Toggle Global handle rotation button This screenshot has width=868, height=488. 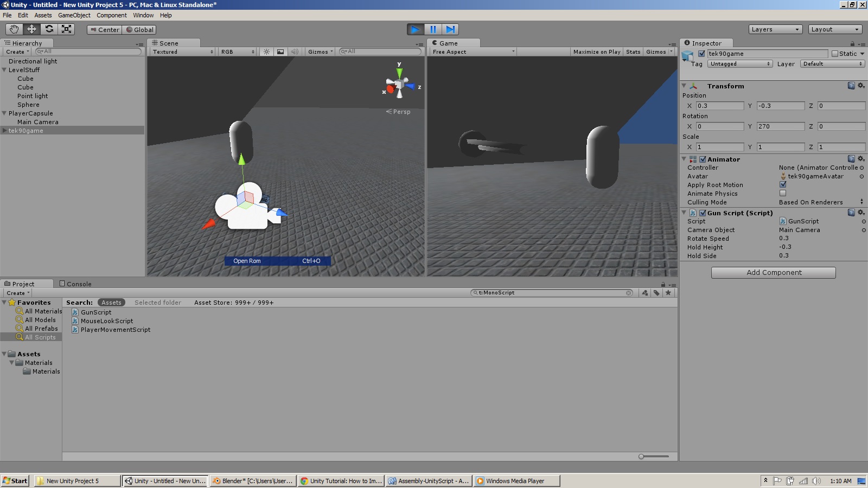point(139,30)
